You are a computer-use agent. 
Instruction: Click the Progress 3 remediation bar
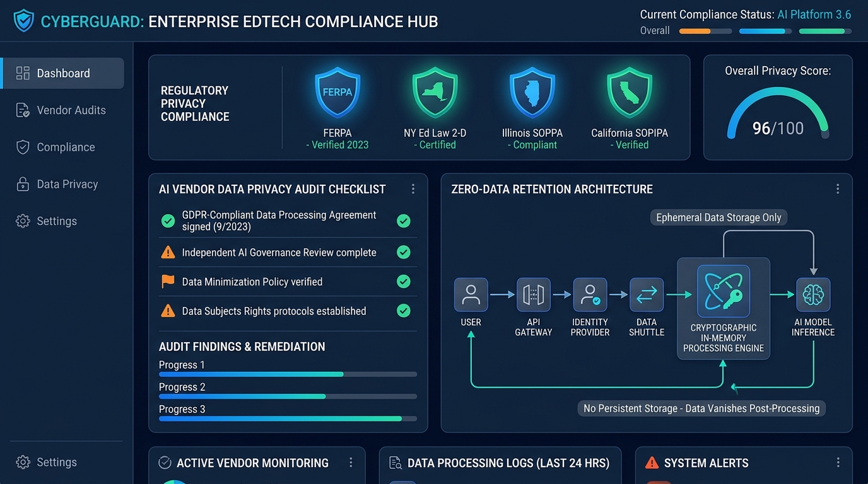pos(288,418)
